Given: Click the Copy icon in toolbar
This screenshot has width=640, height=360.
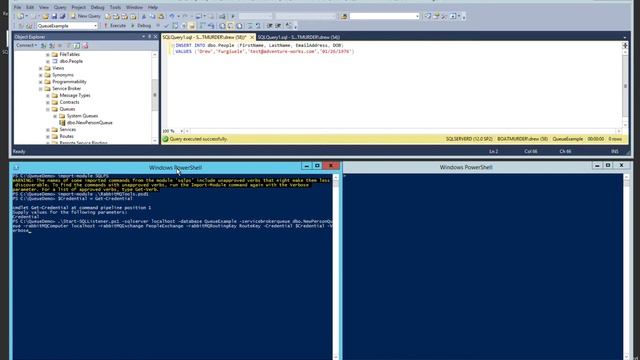Looking at the screenshot, I should 152,16.
